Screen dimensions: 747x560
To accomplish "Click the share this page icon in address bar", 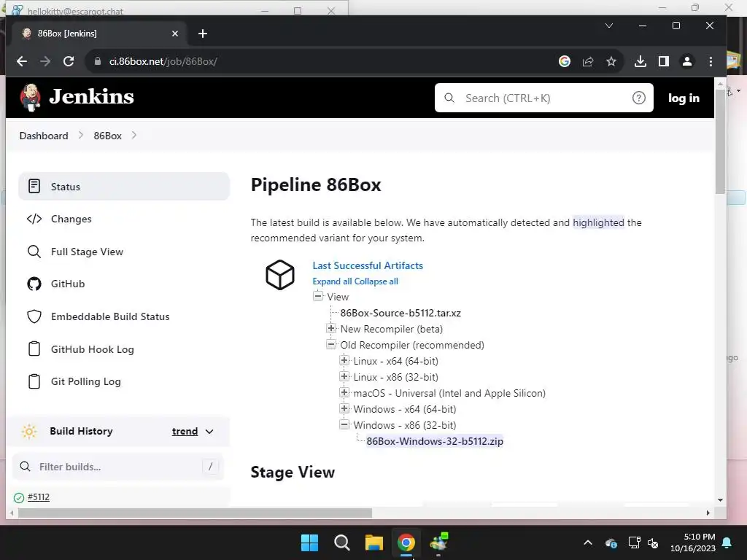I will pos(588,61).
